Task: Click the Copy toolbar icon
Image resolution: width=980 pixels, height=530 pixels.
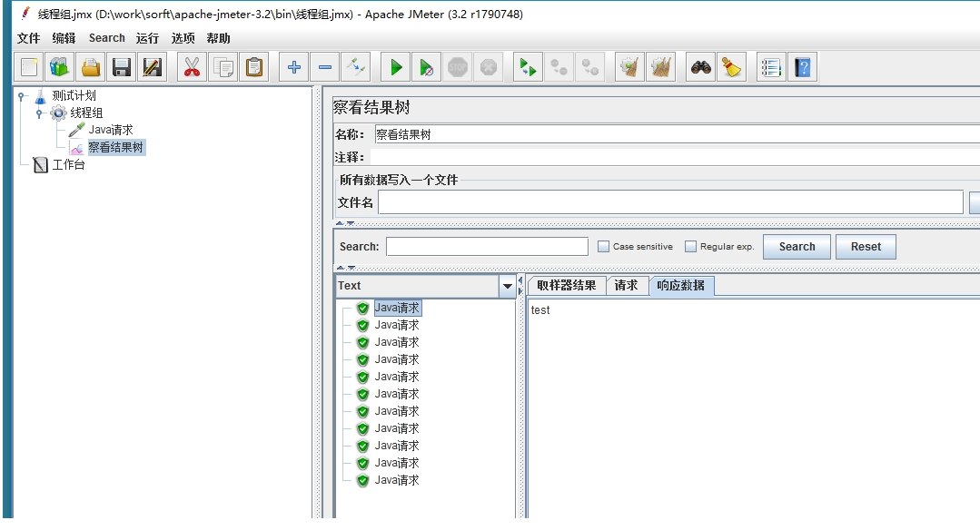Action: (x=223, y=67)
